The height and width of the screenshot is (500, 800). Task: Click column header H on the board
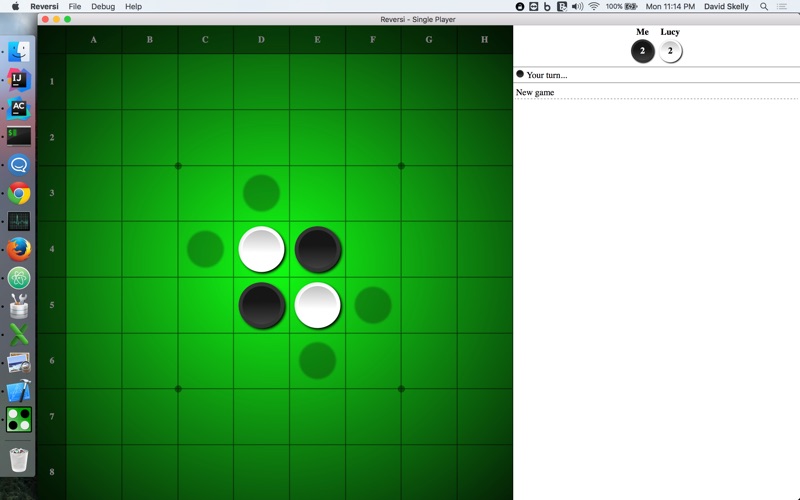coord(484,40)
